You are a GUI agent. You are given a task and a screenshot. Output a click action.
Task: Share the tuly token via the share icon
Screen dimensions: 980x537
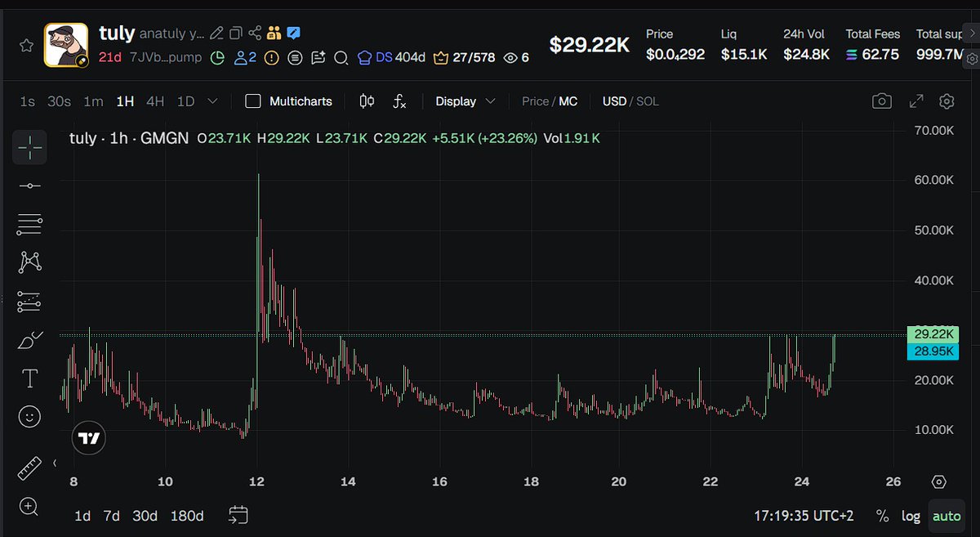pos(255,34)
